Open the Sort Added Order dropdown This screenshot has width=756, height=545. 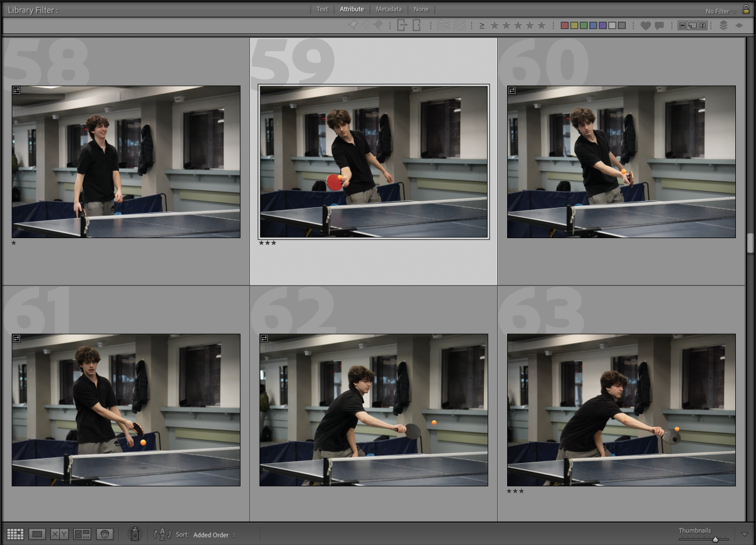tap(214, 535)
